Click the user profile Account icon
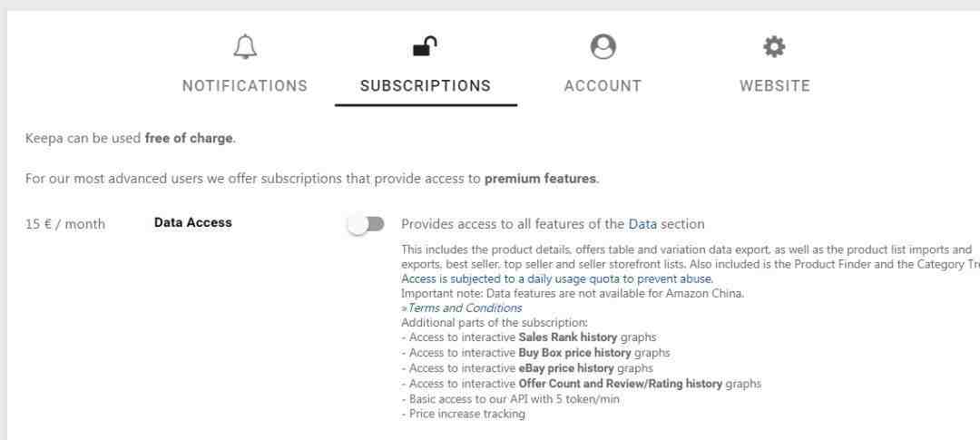 (603, 47)
